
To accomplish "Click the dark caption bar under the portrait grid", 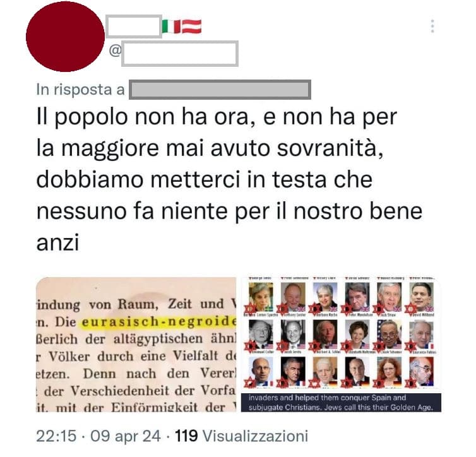I will [x=341, y=402].
